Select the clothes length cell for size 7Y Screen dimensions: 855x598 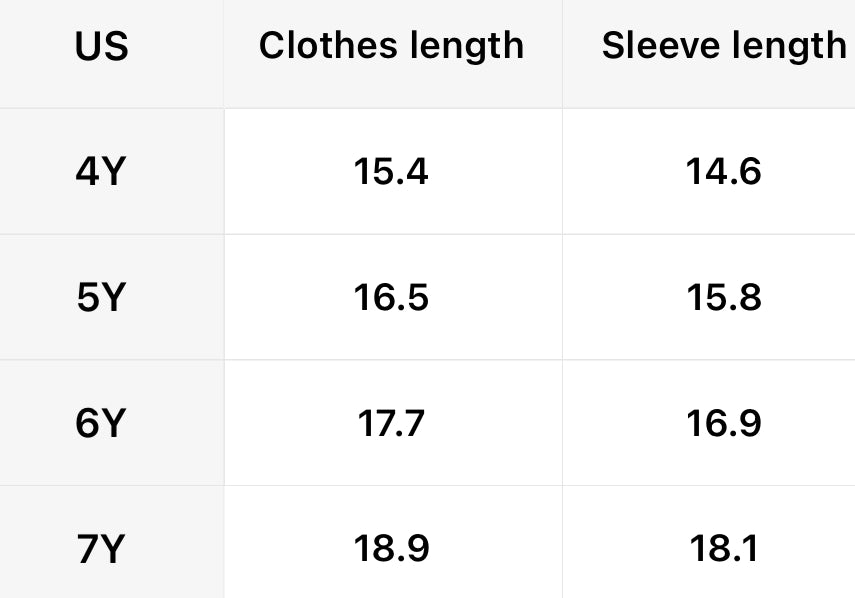[391, 548]
